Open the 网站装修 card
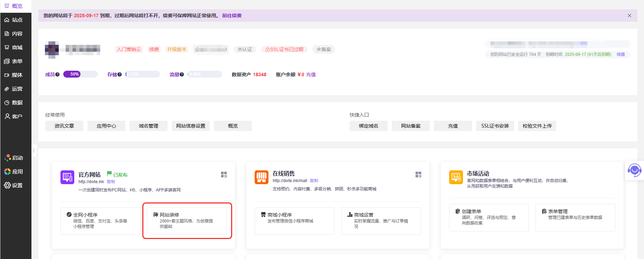The height and width of the screenshot is (259, 644). [187, 221]
